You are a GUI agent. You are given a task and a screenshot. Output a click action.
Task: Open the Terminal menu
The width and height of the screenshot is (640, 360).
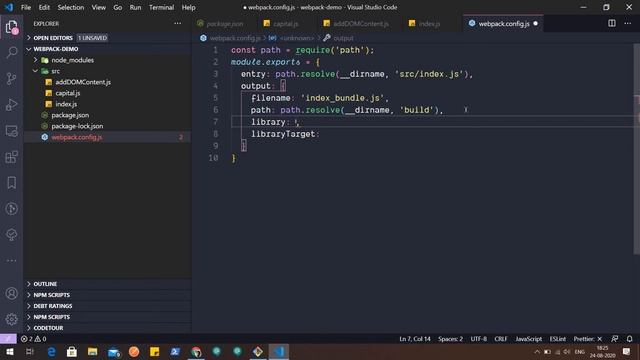(161, 7)
